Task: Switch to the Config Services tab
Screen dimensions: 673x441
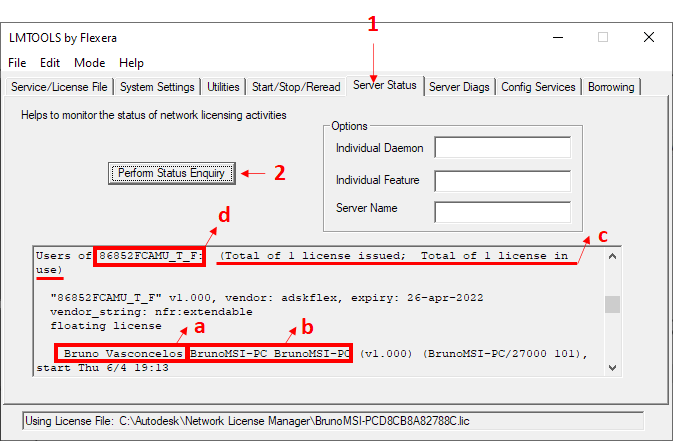Action: 538,87
